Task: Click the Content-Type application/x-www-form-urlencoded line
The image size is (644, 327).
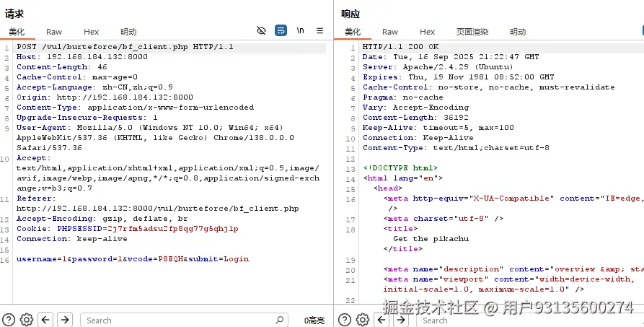Action: [x=135, y=108]
